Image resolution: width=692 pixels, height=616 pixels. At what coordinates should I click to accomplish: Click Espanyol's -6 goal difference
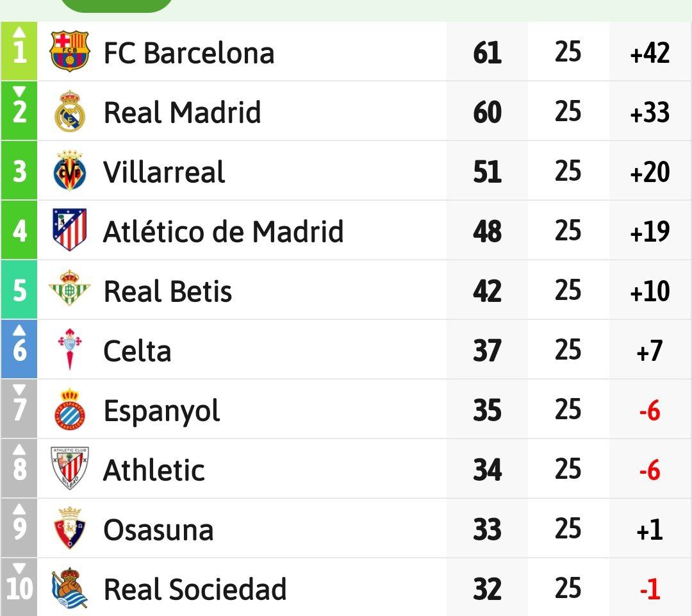tap(650, 410)
